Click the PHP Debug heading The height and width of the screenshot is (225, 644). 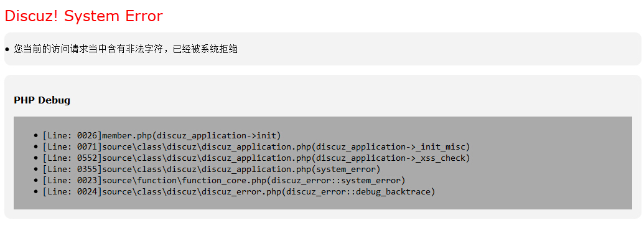click(x=42, y=100)
